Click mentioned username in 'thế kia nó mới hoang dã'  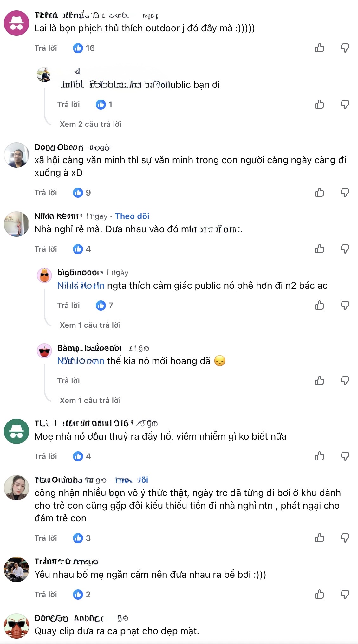pyautogui.click(x=81, y=361)
